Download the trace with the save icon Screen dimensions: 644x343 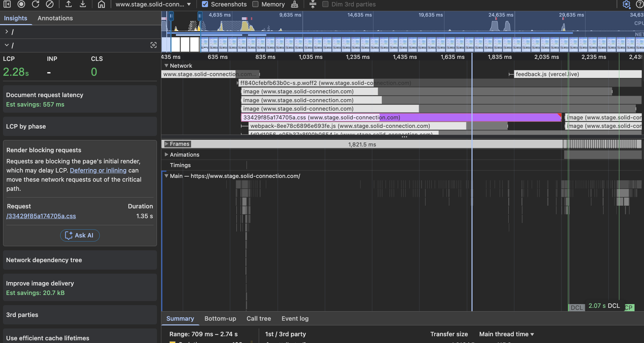point(83,4)
